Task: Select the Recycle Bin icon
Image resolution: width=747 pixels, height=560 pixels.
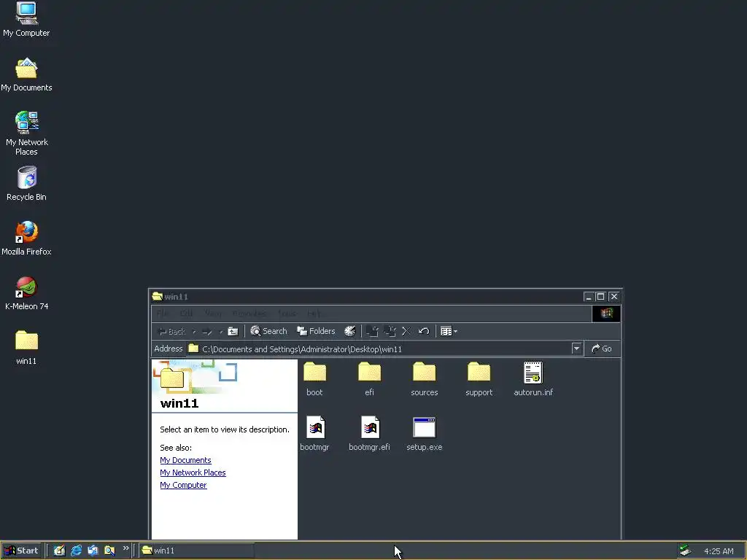Action: click(x=26, y=184)
